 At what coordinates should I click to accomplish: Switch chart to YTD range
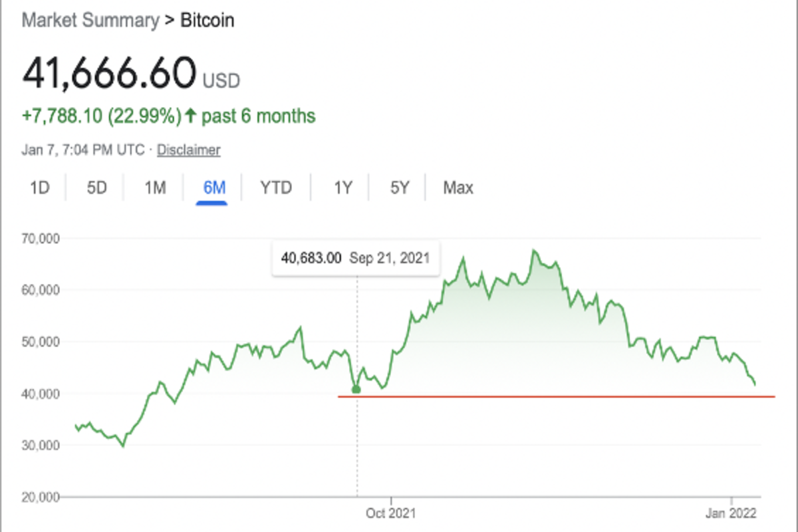[x=276, y=188]
